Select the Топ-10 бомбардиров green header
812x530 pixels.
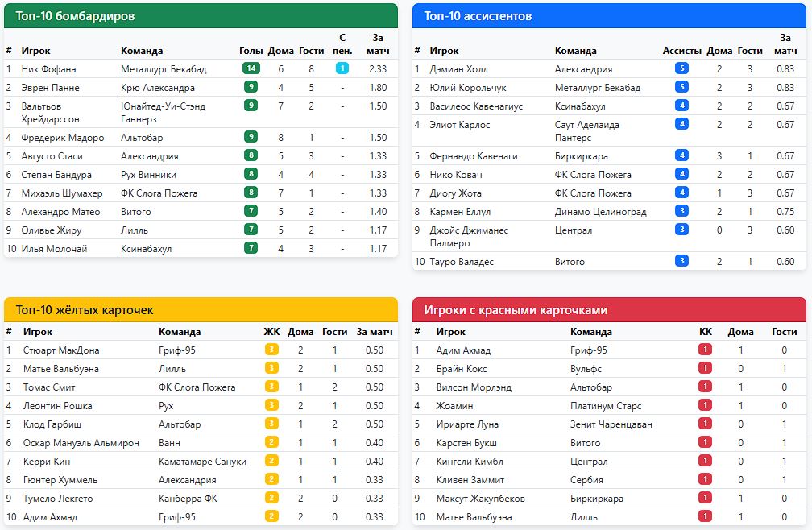(201, 16)
